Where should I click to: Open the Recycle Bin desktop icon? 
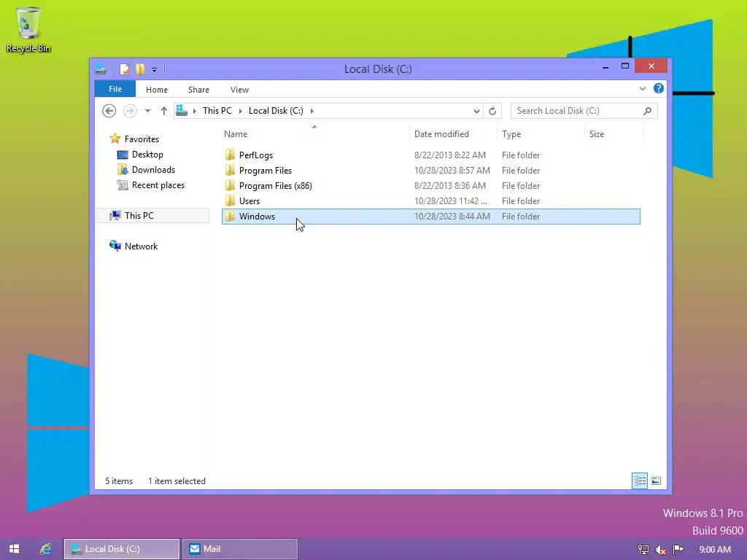pyautogui.click(x=28, y=30)
